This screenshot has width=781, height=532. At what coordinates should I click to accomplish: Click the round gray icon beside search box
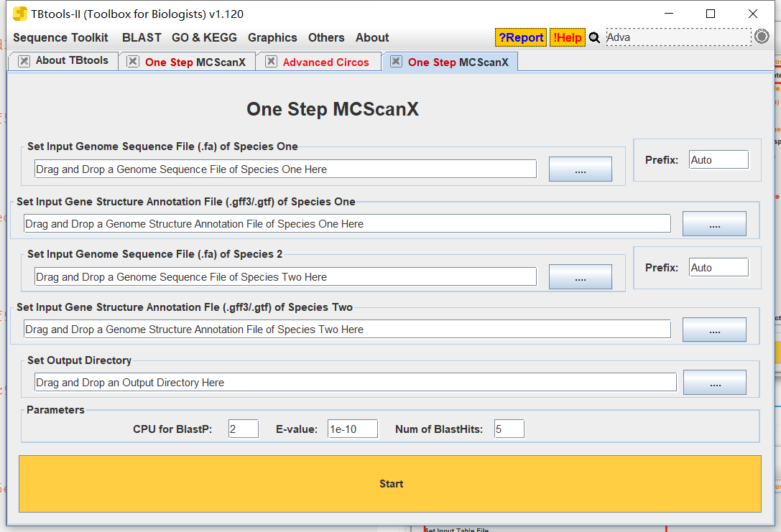point(762,37)
